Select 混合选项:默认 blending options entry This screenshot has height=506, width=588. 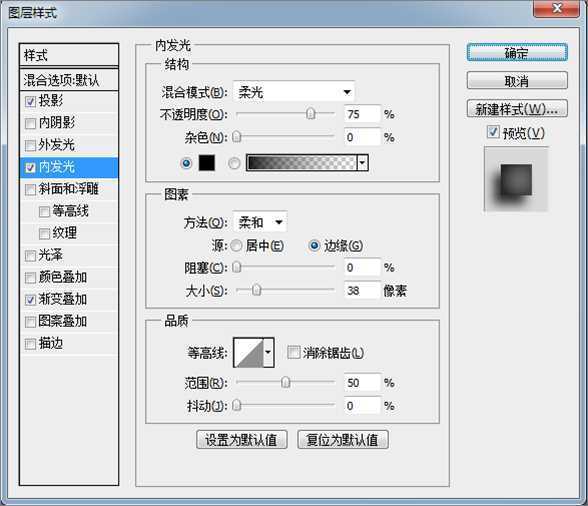[x=69, y=80]
